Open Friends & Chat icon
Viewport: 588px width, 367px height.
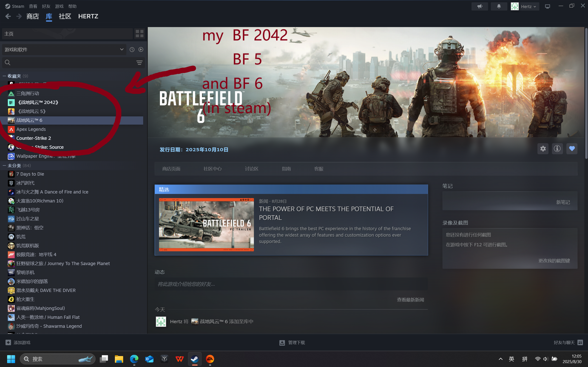pyautogui.click(x=580, y=342)
